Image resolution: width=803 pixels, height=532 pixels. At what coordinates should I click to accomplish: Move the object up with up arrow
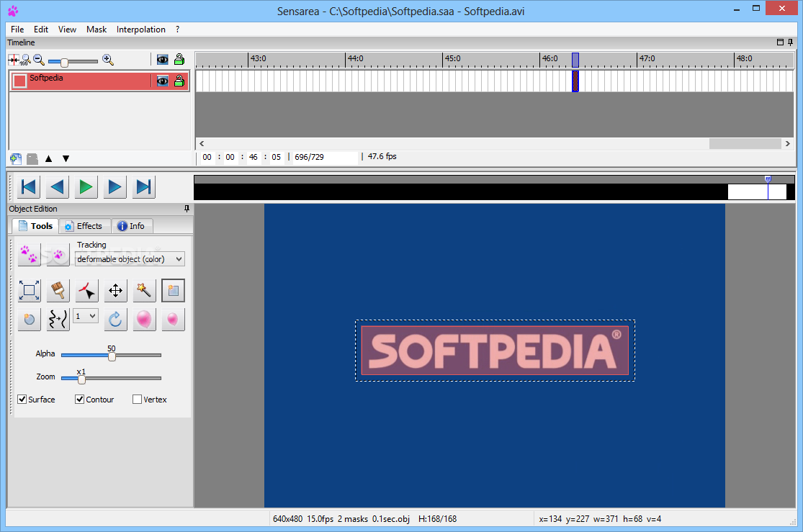(x=49, y=158)
